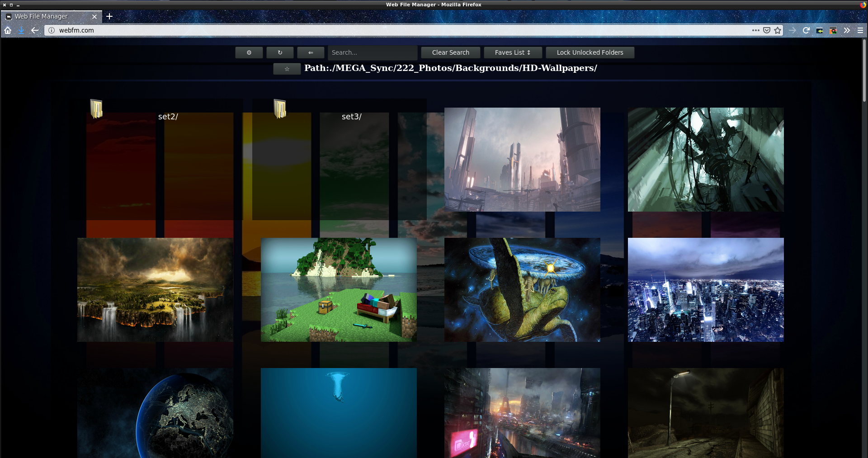Open the set3/ folder label

352,117
